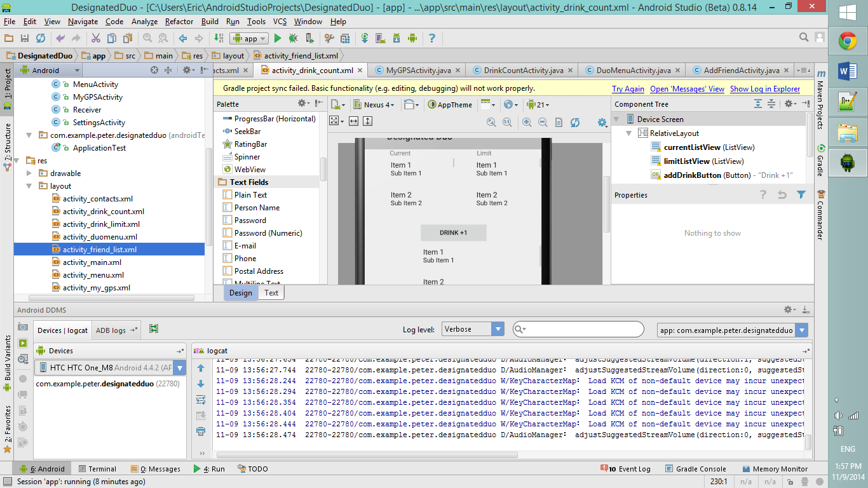868x488 pixels.
Task: Click Open 'Messages' View link
Action: (687, 89)
